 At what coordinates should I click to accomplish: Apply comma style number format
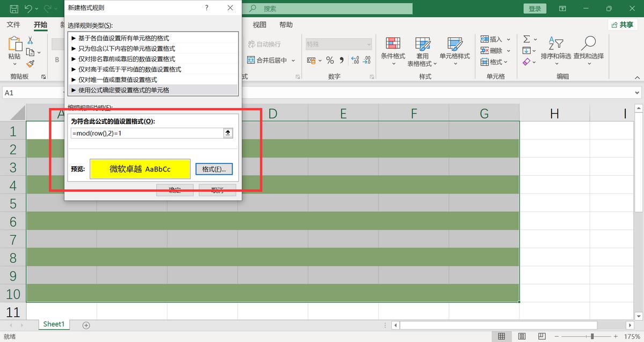click(341, 61)
